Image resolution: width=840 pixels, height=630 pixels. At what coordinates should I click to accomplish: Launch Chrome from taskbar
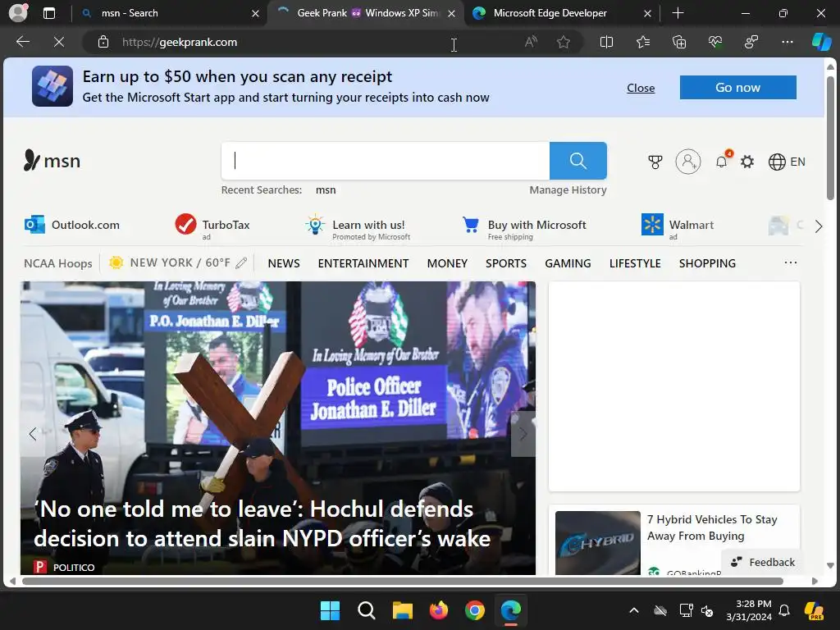pos(475,610)
